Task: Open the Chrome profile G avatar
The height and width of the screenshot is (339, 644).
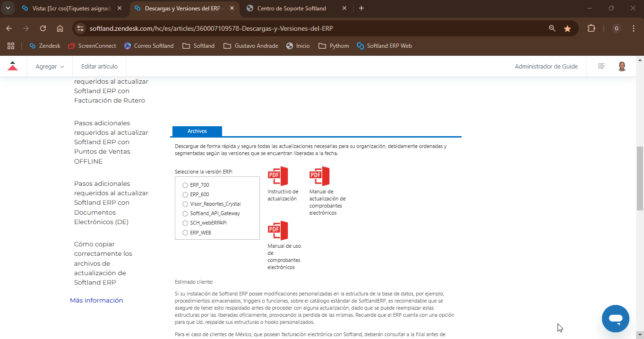Action: coord(616,28)
